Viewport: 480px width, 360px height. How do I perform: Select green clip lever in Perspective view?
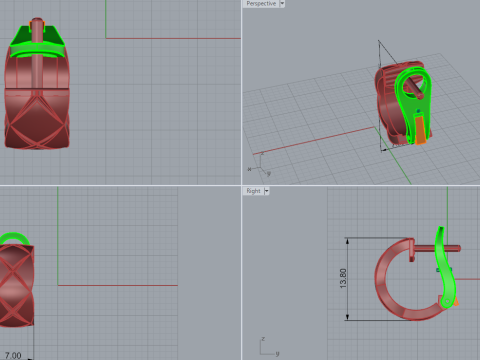[x=408, y=103]
